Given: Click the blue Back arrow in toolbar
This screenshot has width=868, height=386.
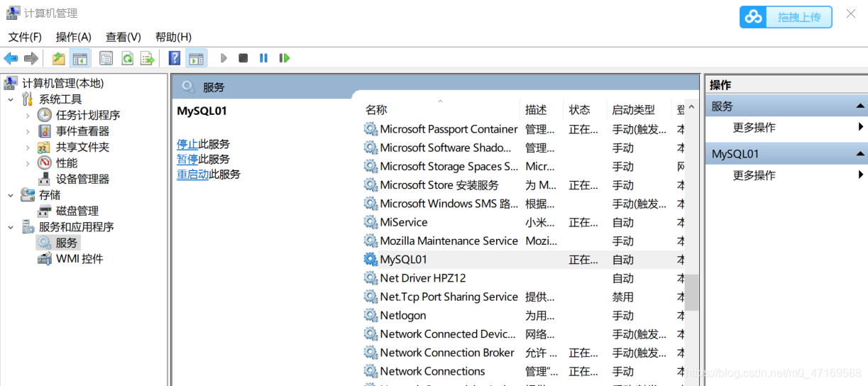Looking at the screenshot, I should 11,58.
